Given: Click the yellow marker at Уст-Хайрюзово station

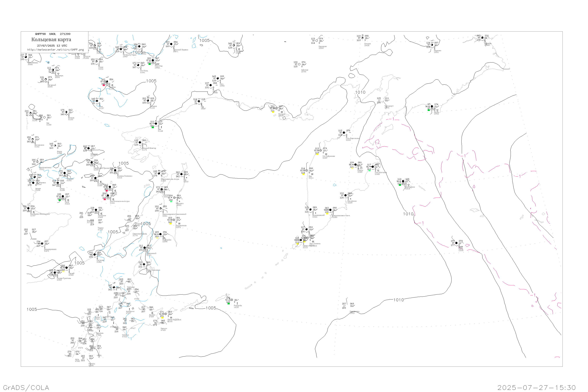Looking at the screenshot, I should click(x=317, y=154).
